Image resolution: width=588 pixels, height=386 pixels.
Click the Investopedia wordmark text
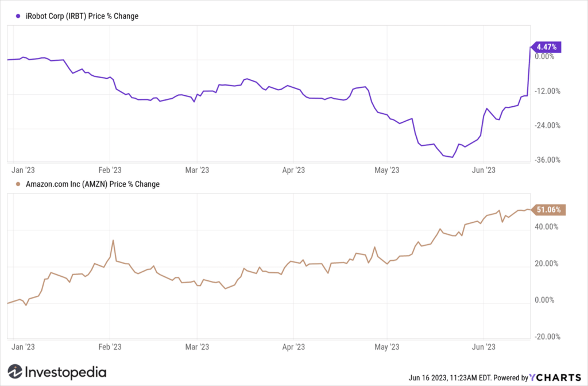[x=65, y=372]
